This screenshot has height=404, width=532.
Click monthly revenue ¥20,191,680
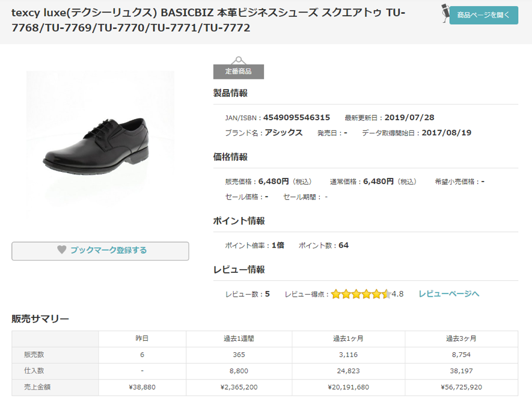pos(349,387)
